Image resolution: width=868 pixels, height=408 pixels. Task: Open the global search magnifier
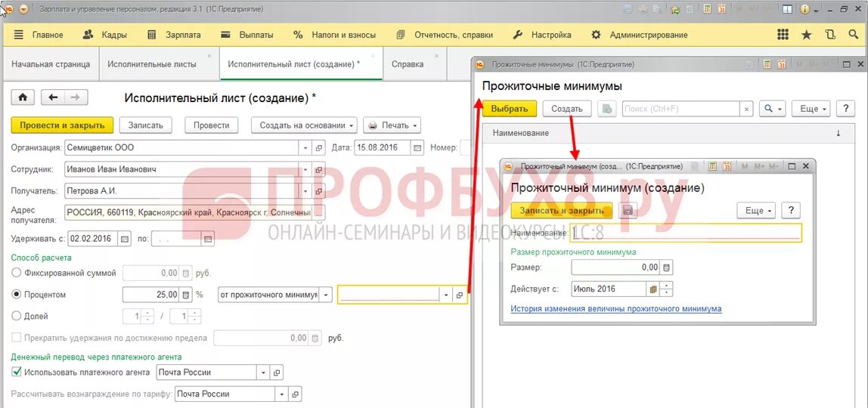(853, 35)
